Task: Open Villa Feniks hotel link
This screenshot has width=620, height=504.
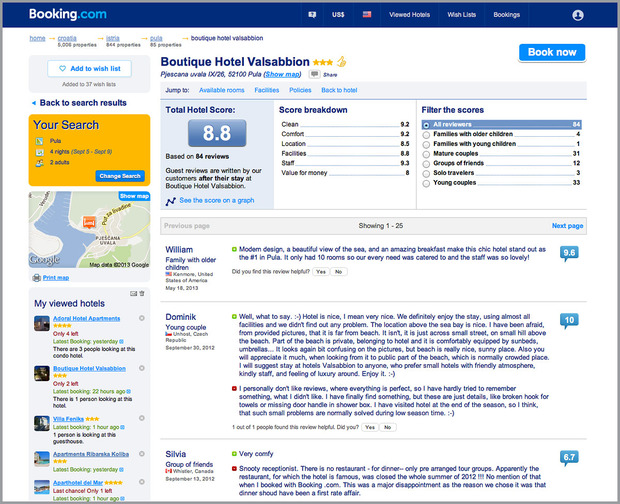Action: (68, 419)
